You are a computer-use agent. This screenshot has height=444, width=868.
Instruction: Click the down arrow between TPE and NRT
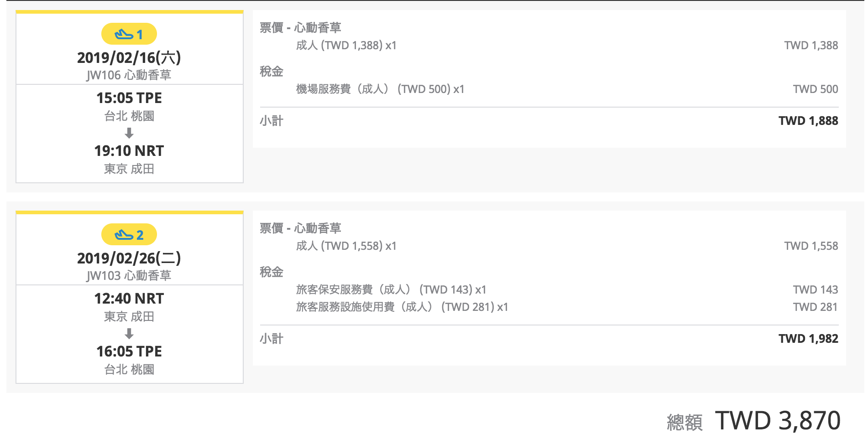pos(129,133)
